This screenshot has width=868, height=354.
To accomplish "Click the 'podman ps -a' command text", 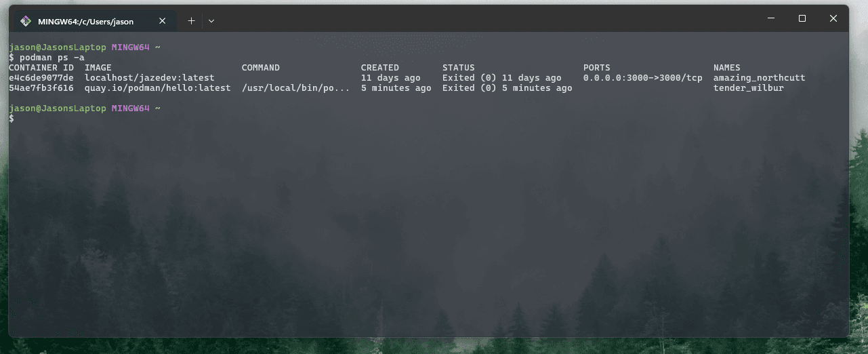I will tap(52, 58).
